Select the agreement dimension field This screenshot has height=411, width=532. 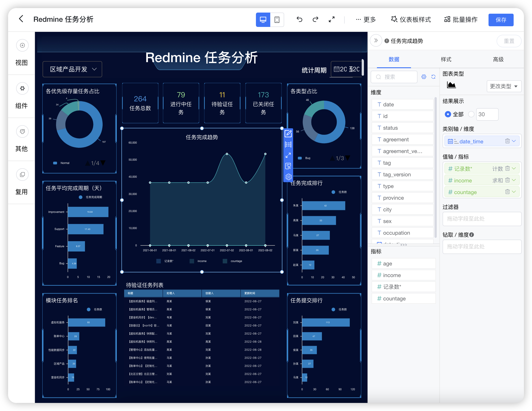click(402, 140)
